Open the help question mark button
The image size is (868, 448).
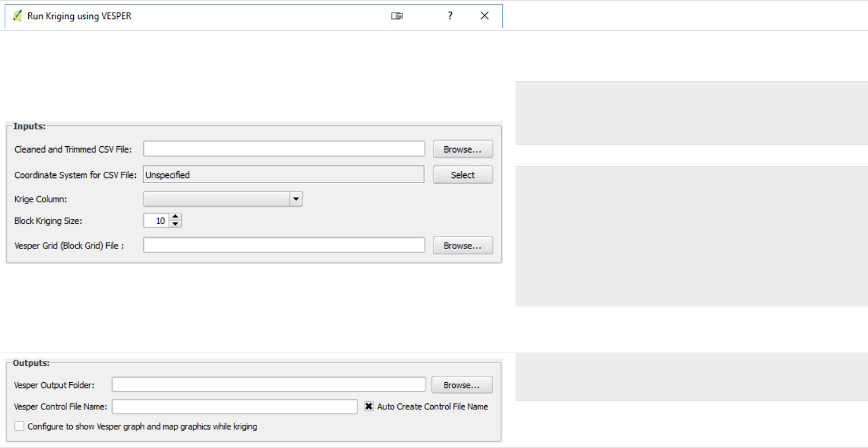tap(450, 16)
